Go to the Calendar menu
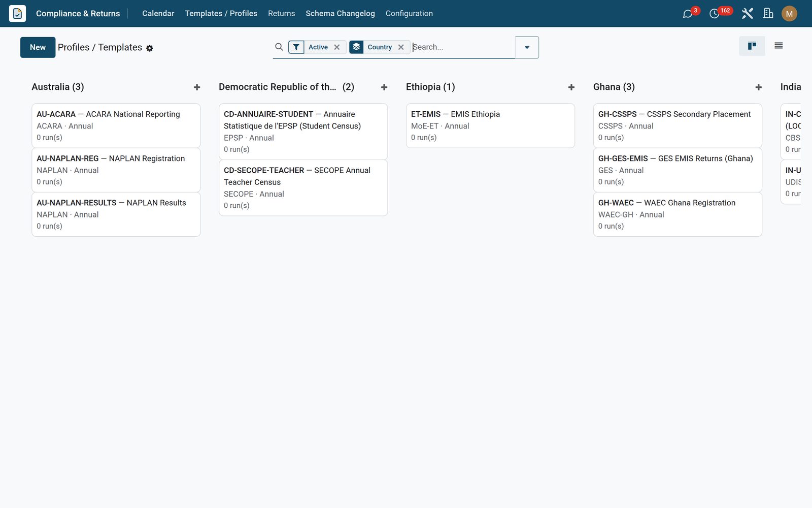The image size is (812, 508). 158,14
